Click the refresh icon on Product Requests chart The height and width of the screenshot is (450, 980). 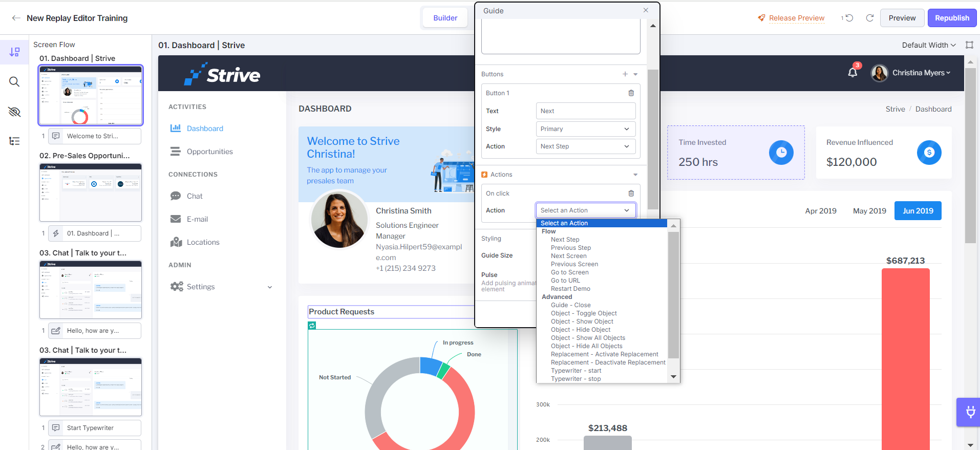click(x=312, y=325)
